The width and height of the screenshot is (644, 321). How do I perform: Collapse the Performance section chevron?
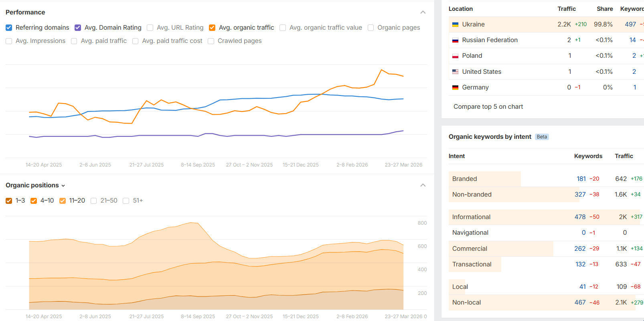[423, 12]
